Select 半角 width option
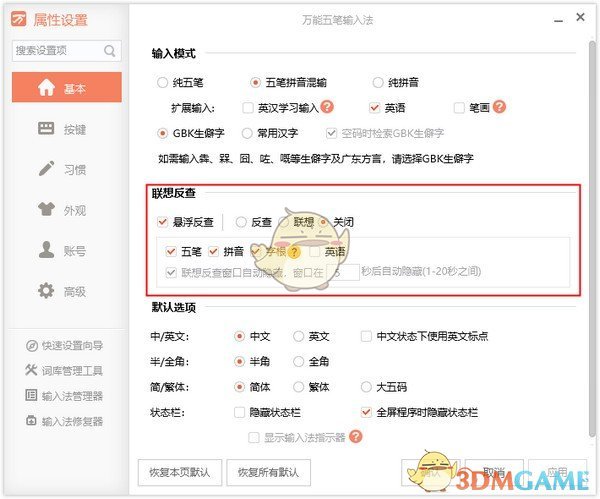 point(239,361)
